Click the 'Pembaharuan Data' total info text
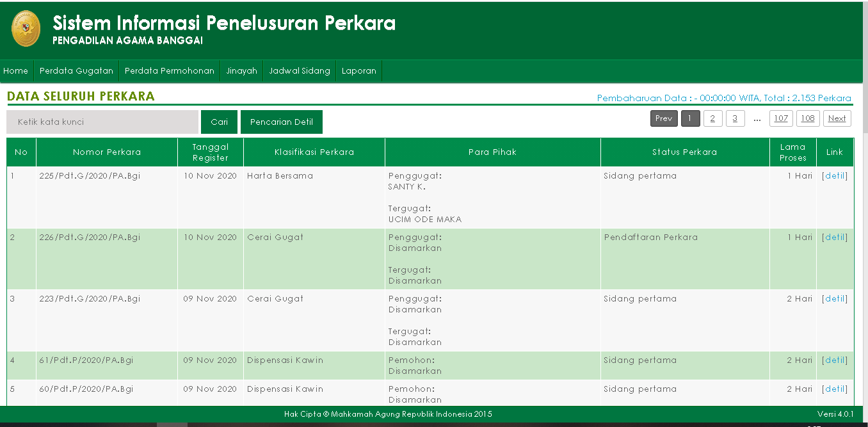Screen dimensions: 868x427 tap(724, 98)
